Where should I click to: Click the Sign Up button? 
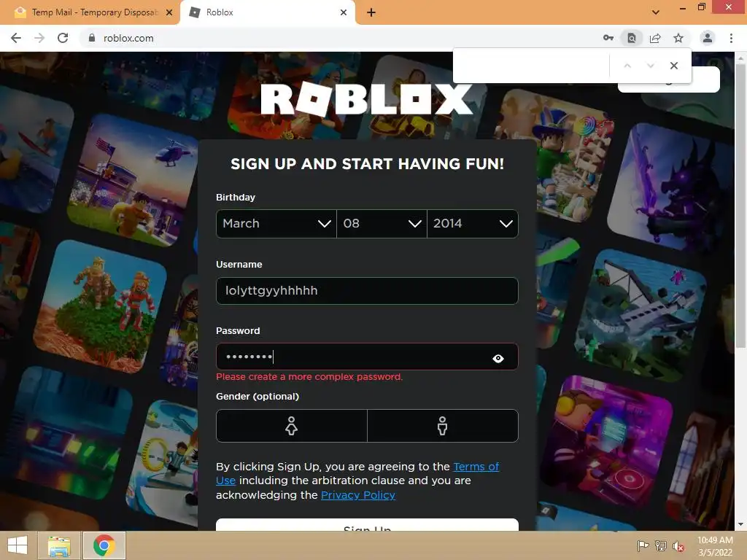pos(367,525)
